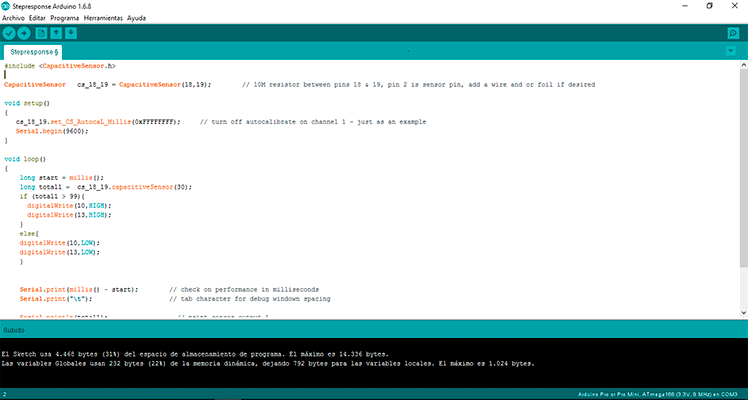Click the 'Serial.print("\t");' line
This screenshot has width=748, height=400.
click(56, 299)
